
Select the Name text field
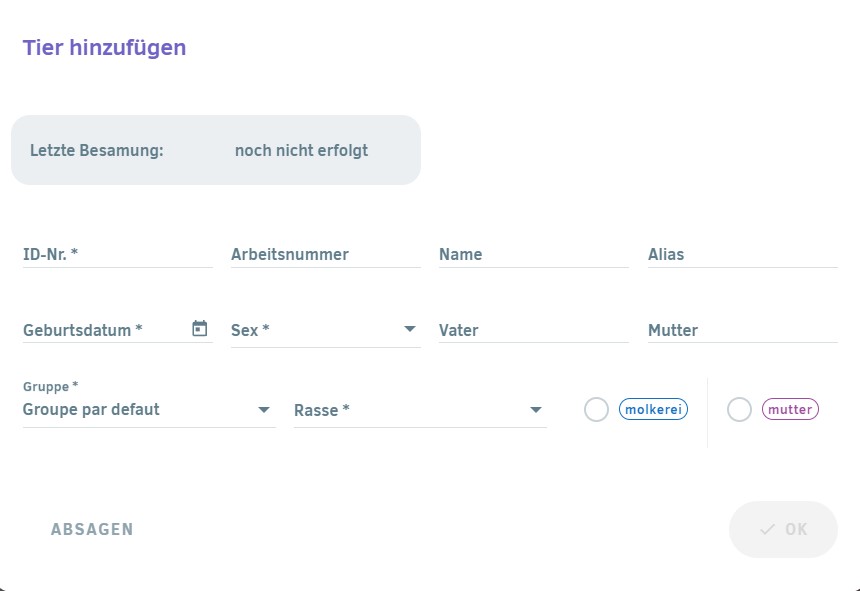tap(534, 254)
